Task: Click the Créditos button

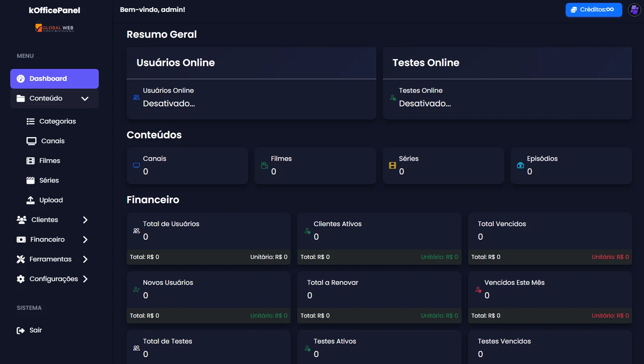Action: (x=593, y=9)
